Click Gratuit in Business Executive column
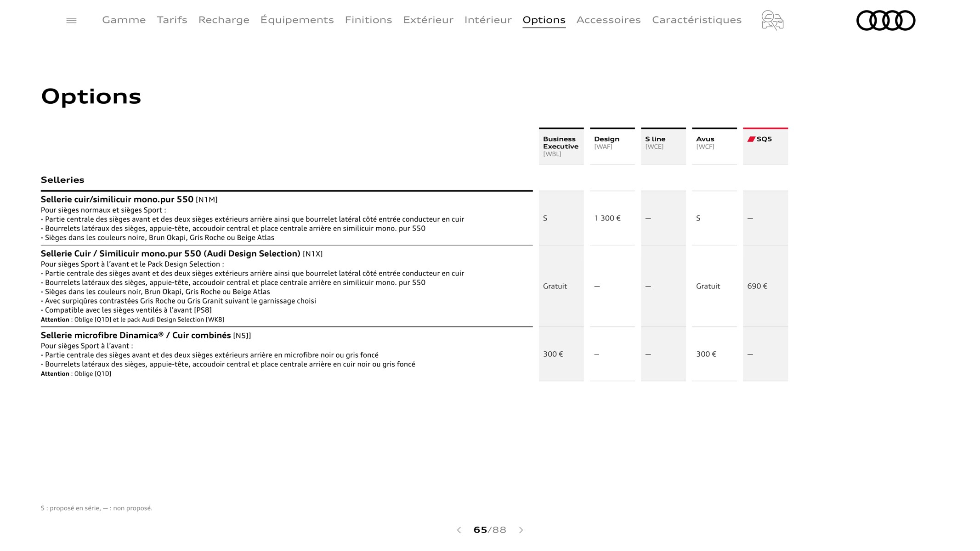Image resolution: width=980 pixels, height=551 pixels. pyautogui.click(x=555, y=286)
